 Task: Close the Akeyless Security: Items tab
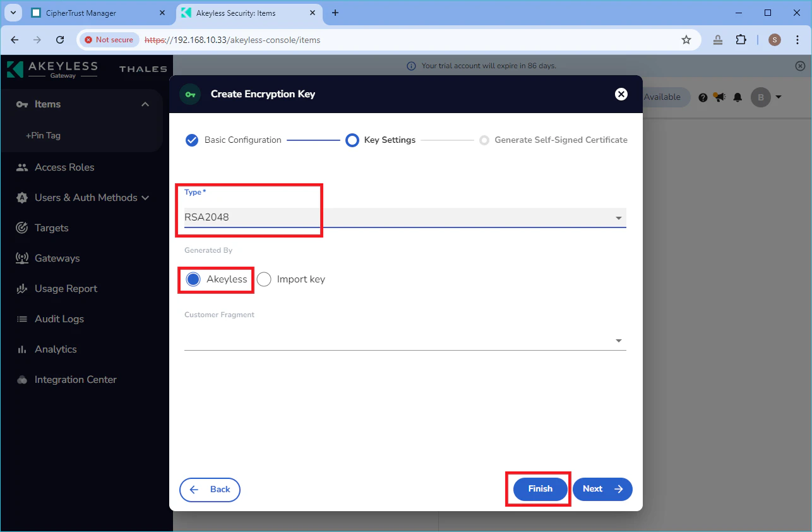click(x=314, y=13)
